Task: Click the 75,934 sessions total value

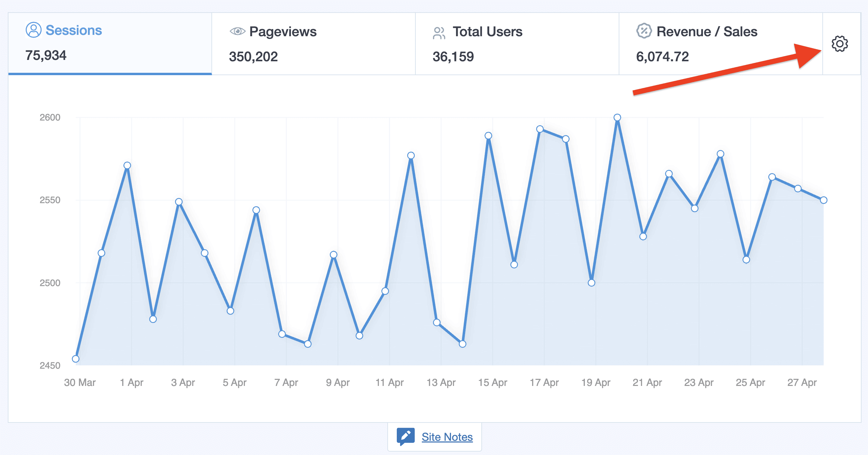Action: coord(46,56)
